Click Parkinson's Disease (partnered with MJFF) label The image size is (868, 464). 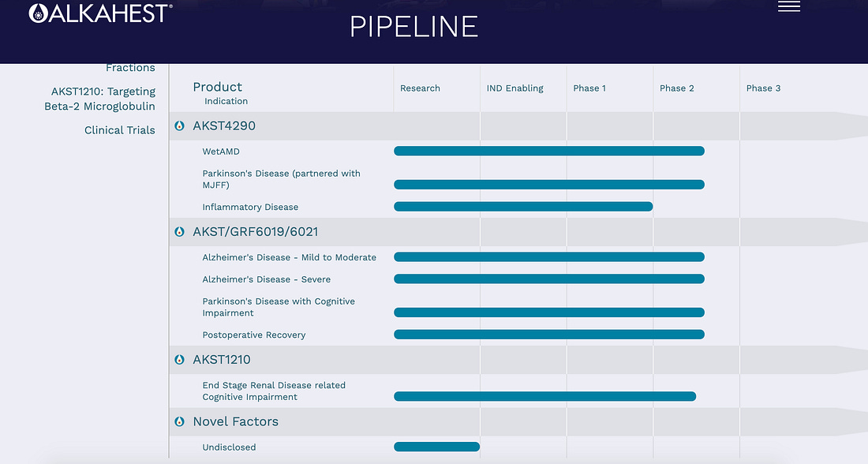[x=281, y=179]
